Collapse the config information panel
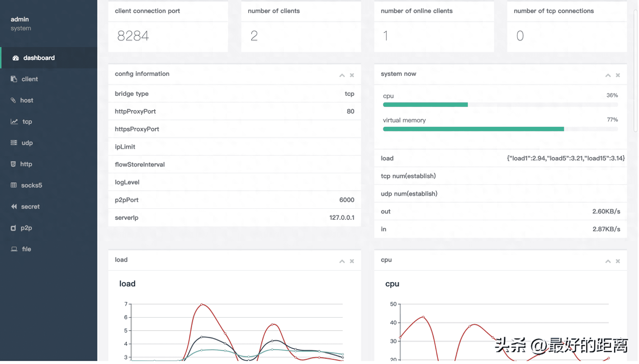 click(342, 75)
